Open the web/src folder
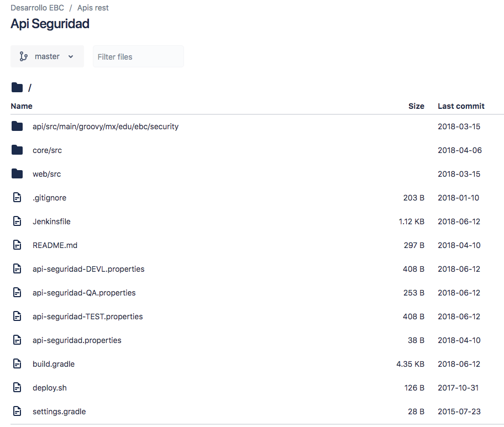Viewport: 504px width, 427px height. click(46, 174)
